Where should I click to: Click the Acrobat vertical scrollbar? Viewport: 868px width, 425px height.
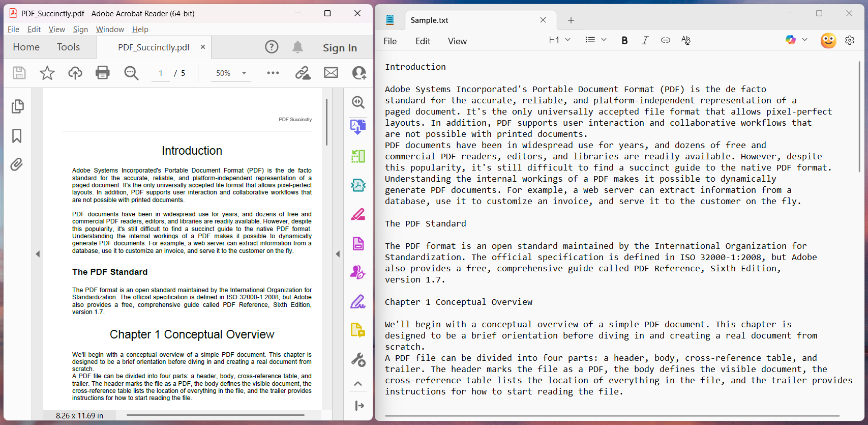tap(326, 122)
